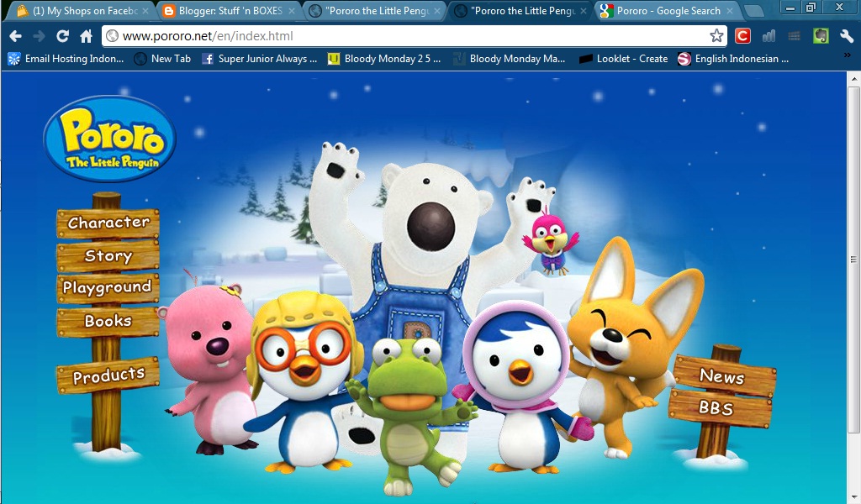This screenshot has height=504, width=861.
Task: Click the Facebook favicon on Super Junior bookmark
Action: (207, 60)
